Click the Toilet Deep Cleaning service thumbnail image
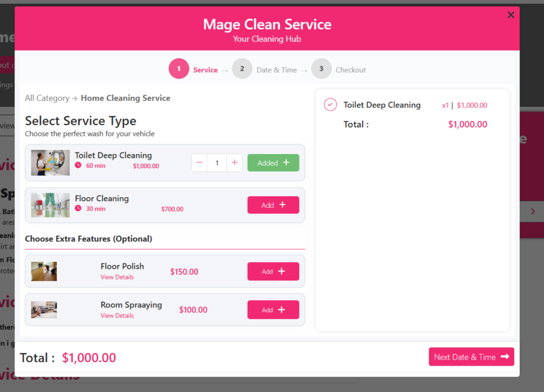This screenshot has width=544, height=392. [x=50, y=162]
